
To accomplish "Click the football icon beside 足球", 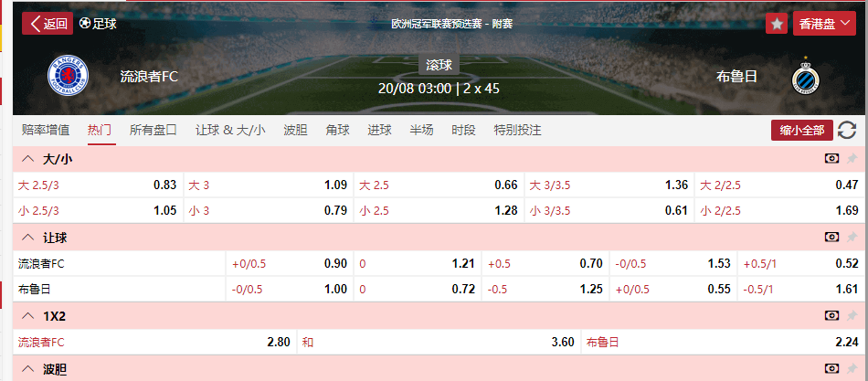I will 85,23.
